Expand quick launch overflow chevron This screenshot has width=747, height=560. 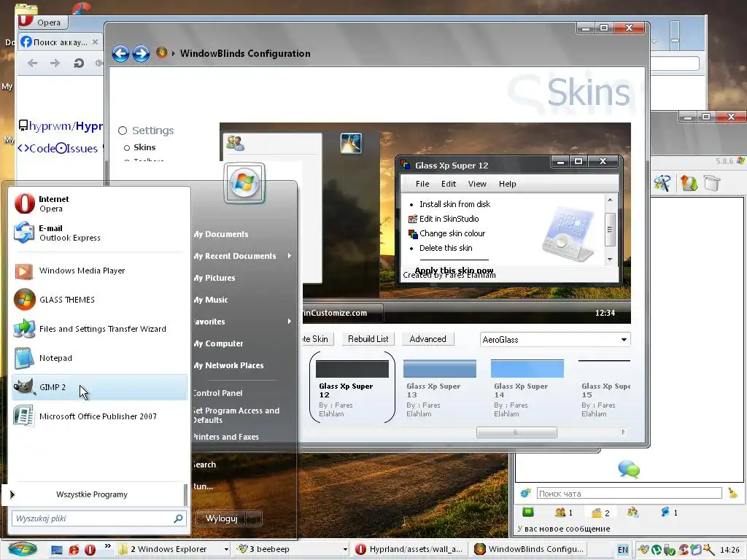coord(108,546)
